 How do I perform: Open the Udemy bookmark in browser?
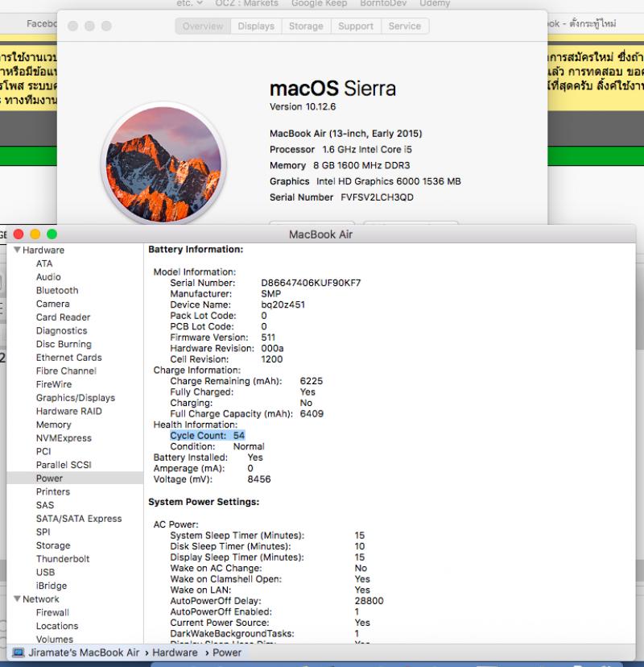435,3
